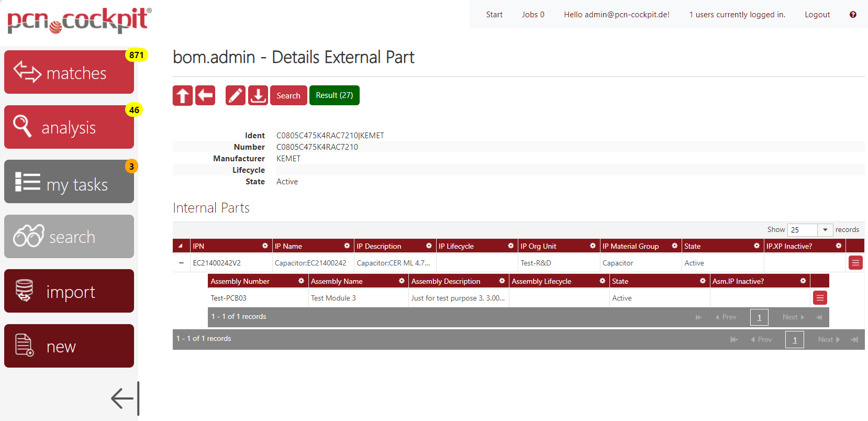
Task: Toggle expand-all triangle in table header
Action: tap(181, 246)
